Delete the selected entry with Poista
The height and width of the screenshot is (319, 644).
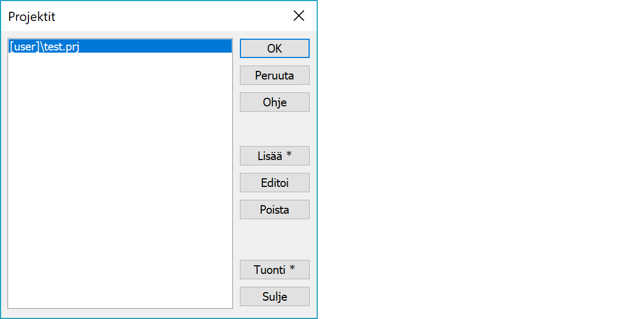[x=274, y=209]
